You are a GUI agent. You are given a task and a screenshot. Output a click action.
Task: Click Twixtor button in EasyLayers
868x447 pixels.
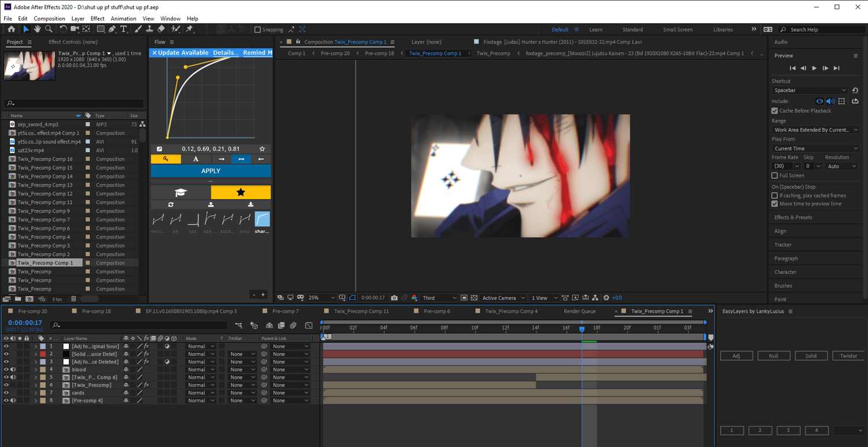(x=848, y=356)
